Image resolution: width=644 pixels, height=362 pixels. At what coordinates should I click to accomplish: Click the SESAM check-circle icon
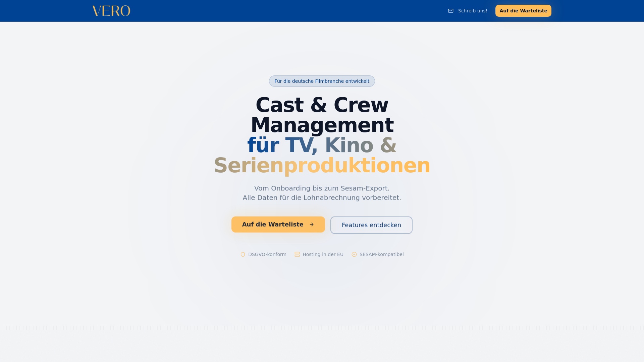click(x=354, y=254)
